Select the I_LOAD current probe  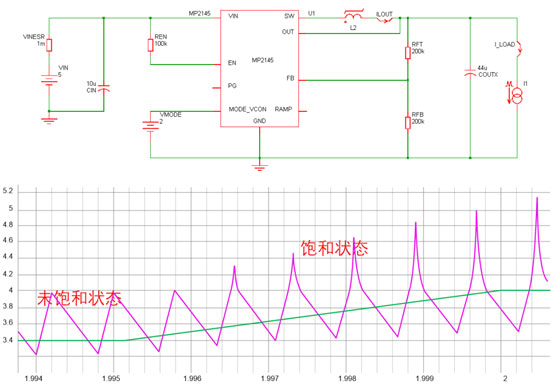point(519,48)
